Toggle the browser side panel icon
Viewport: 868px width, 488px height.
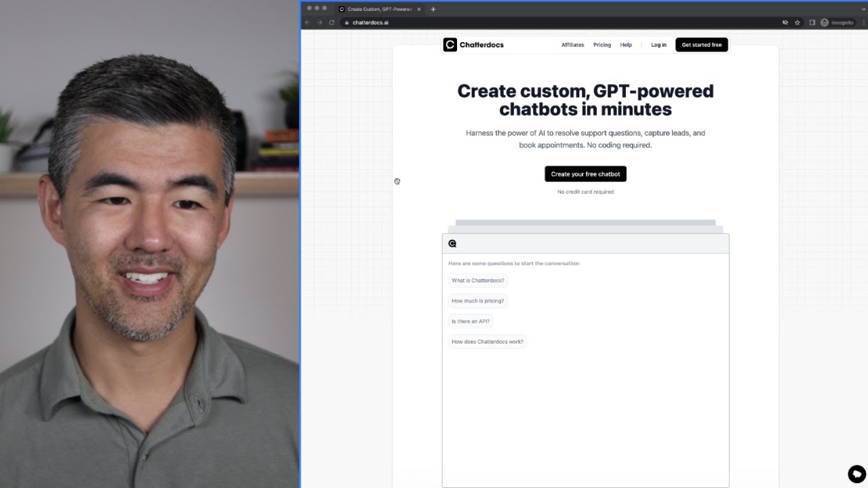pos(812,22)
